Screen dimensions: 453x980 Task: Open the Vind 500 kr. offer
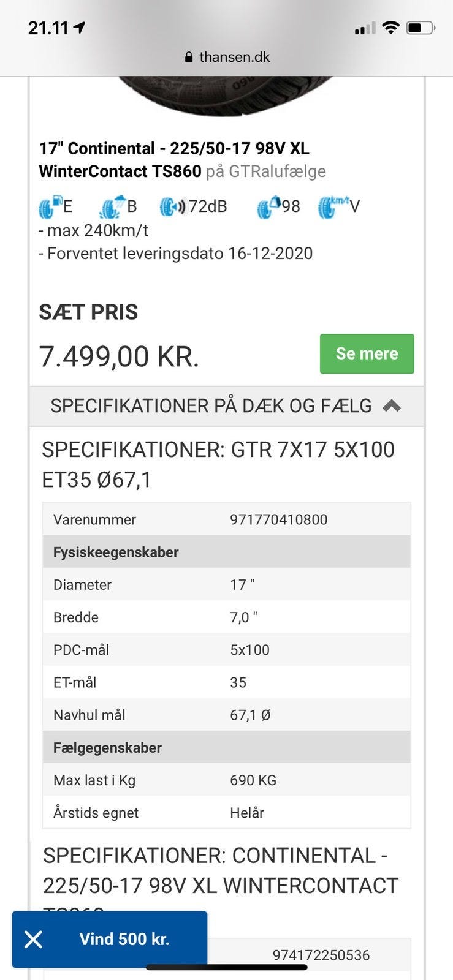124,939
